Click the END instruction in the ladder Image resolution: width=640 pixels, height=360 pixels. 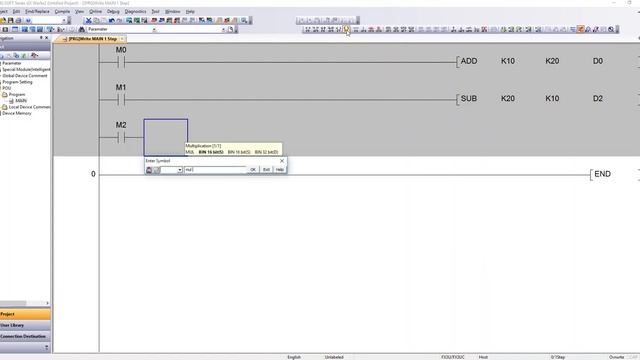[x=602, y=174]
